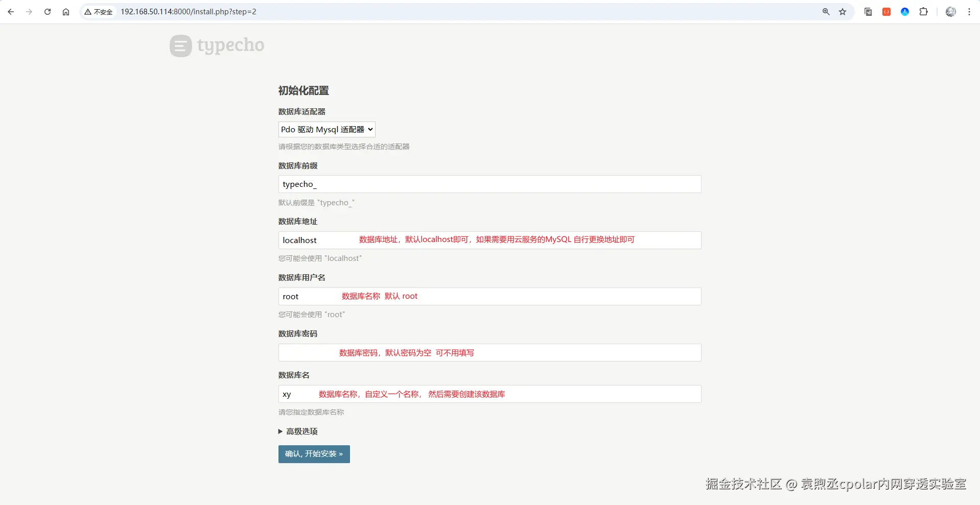Click the hint 默认前缀是 "typecho_"
The height and width of the screenshot is (505, 980).
coord(316,203)
